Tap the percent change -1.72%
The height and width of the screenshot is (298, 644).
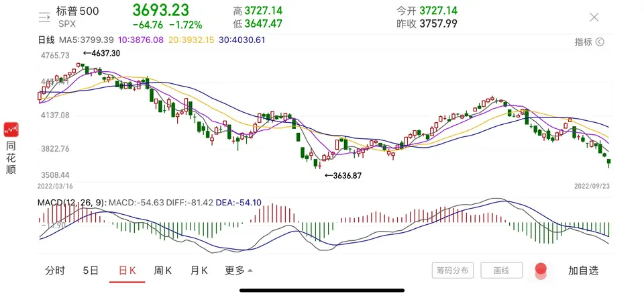[186, 25]
